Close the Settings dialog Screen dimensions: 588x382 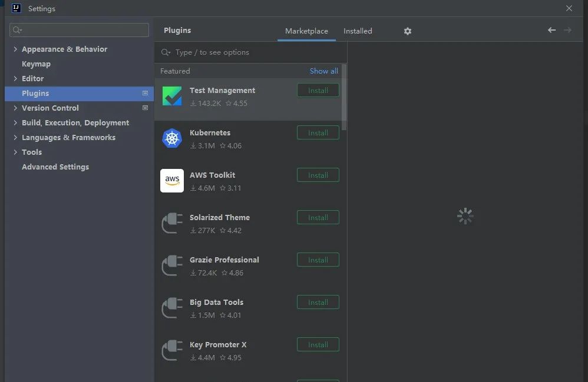pyautogui.click(x=569, y=8)
